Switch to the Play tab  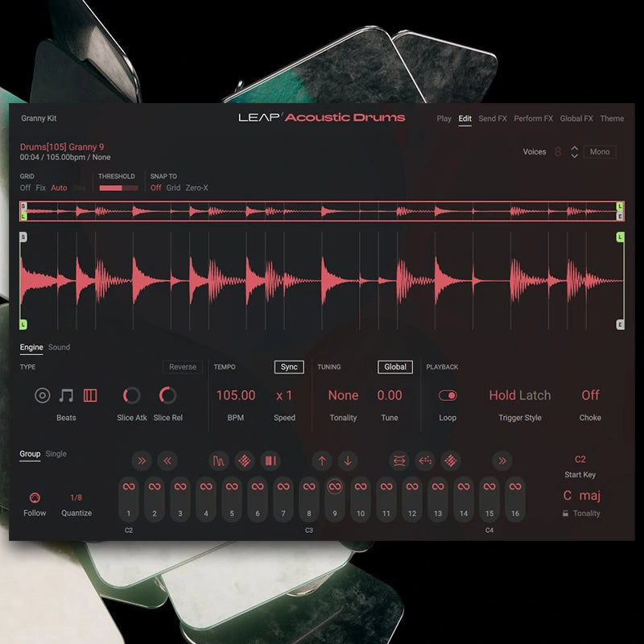[x=443, y=118]
